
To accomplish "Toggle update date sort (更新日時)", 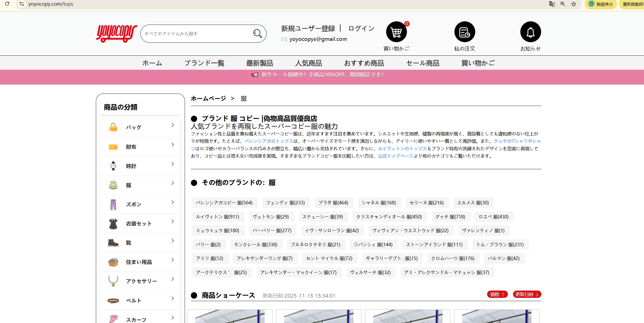I will [527, 294].
